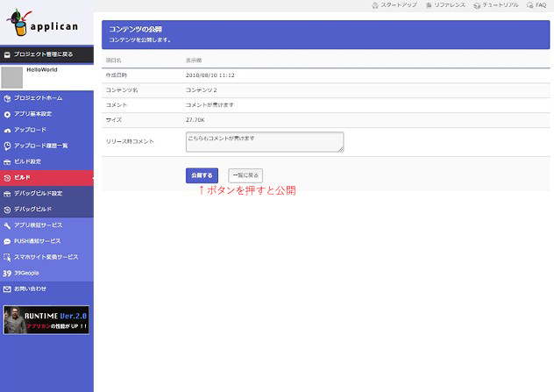Click the RUNTIME Ver.2.0 banner

point(46,320)
